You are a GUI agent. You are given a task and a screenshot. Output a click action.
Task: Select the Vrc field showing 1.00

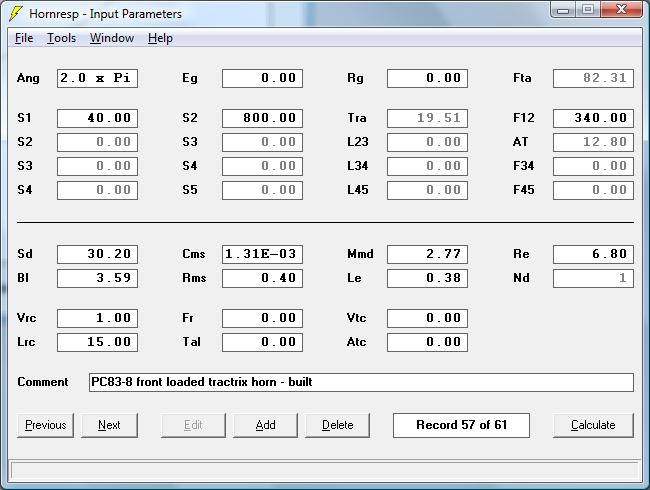pyautogui.click(x=97, y=318)
